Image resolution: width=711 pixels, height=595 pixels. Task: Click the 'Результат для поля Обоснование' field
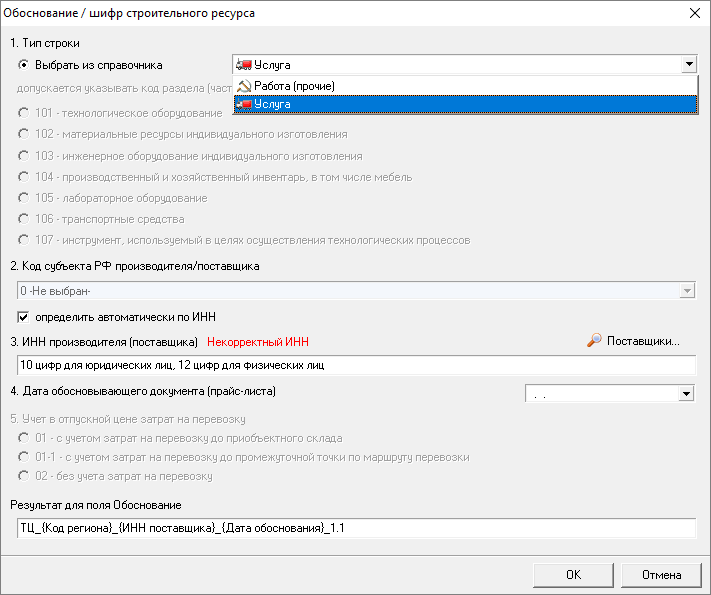pyautogui.click(x=356, y=528)
